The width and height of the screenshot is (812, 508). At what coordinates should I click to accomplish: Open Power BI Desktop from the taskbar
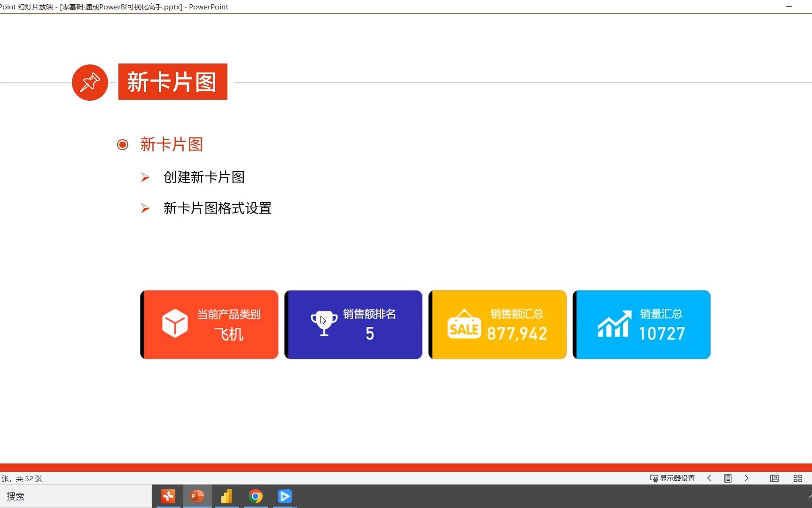pyautogui.click(x=226, y=496)
